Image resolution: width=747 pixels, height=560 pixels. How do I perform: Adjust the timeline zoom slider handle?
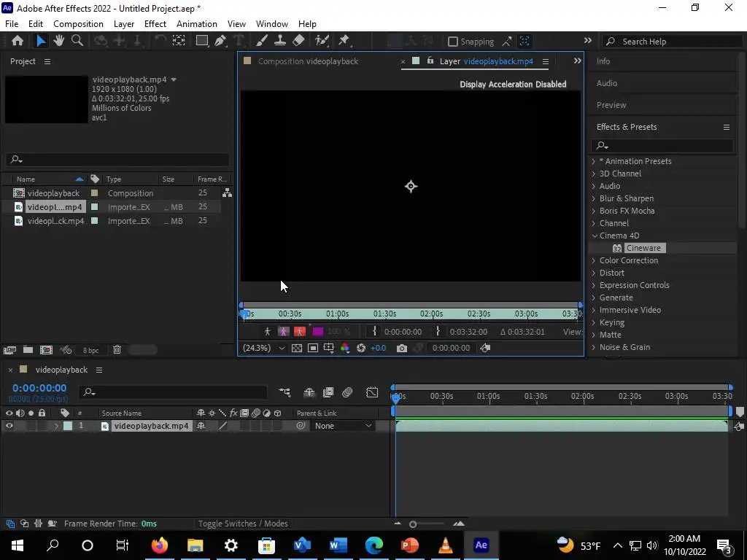point(413,524)
